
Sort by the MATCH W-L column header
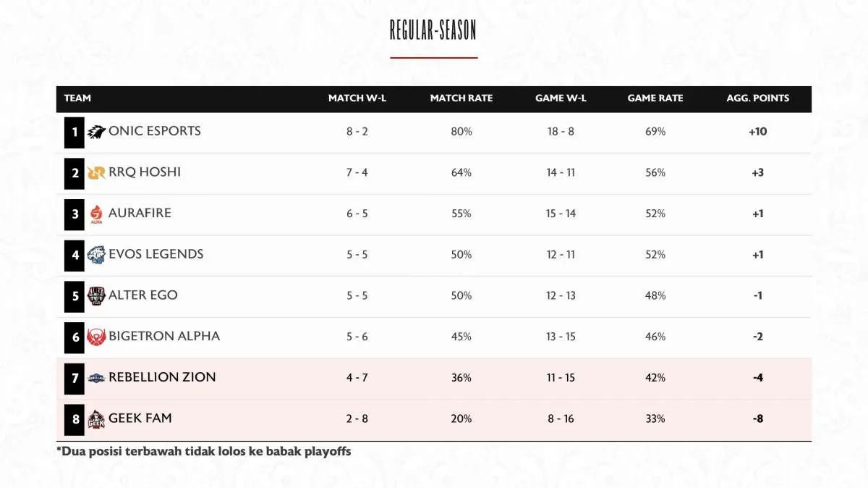(x=357, y=98)
